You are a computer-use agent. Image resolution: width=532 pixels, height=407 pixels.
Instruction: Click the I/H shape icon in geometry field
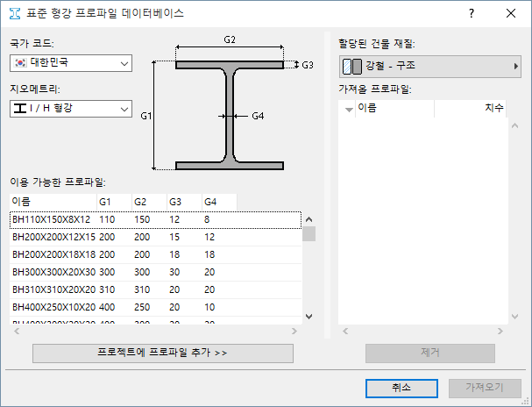(20, 108)
